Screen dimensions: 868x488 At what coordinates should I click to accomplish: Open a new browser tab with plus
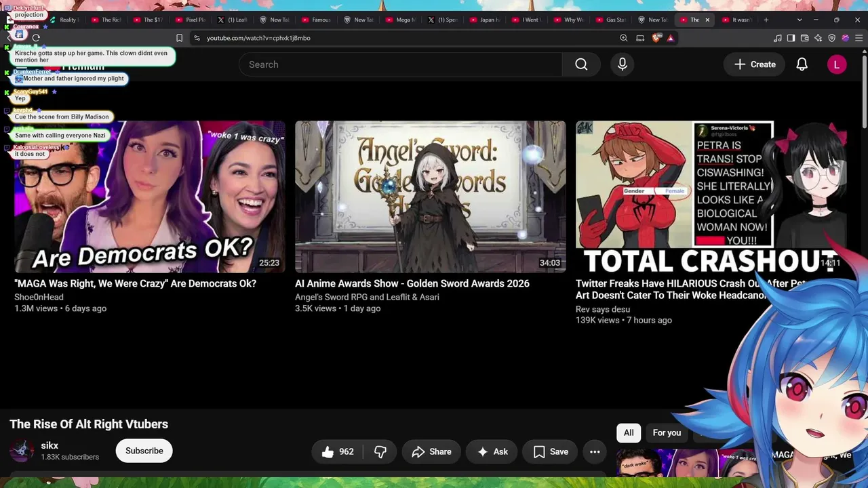pyautogui.click(x=766, y=20)
